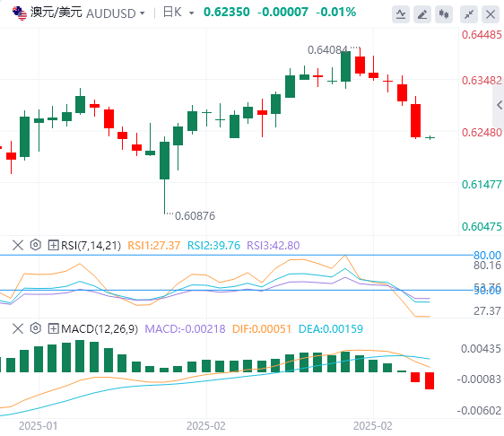
Task: Expand the MACD panel with plus box
Action: [x=53, y=328]
